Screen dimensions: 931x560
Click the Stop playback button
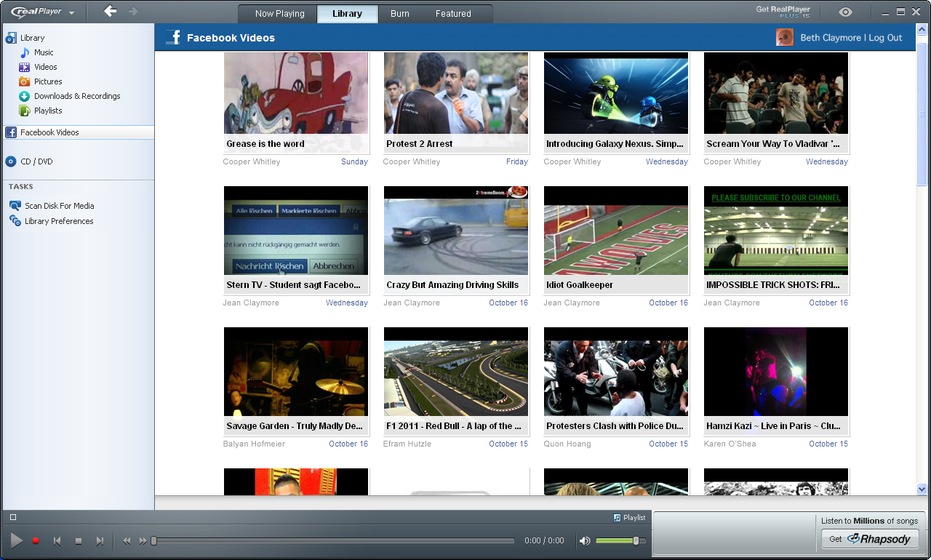pyautogui.click(x=79, y=541)
